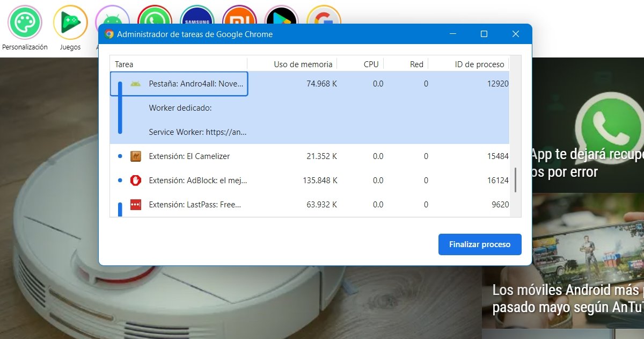
Task: Open the Personalización category icon
Action: 25,23
